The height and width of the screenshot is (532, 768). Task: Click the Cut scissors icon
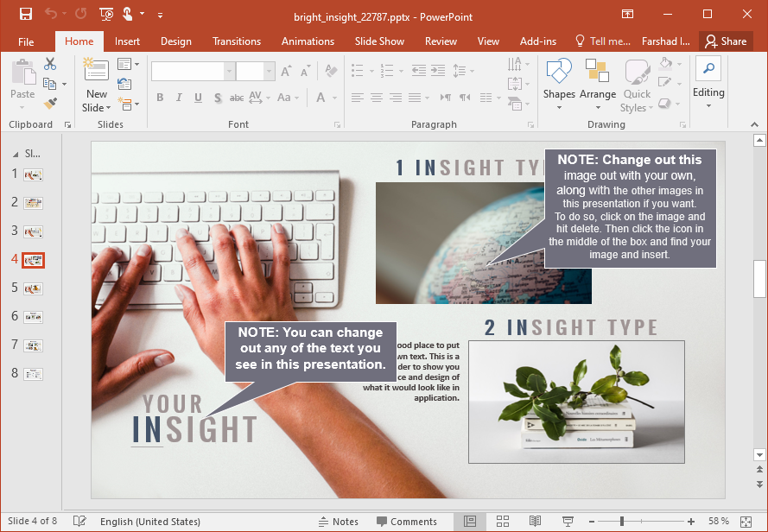(x=50, y=64)
